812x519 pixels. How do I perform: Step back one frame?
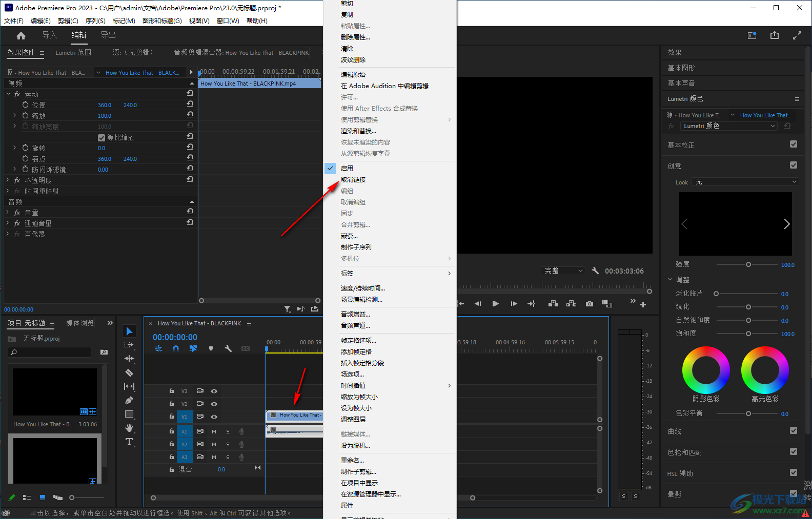[x=478, y=304]
